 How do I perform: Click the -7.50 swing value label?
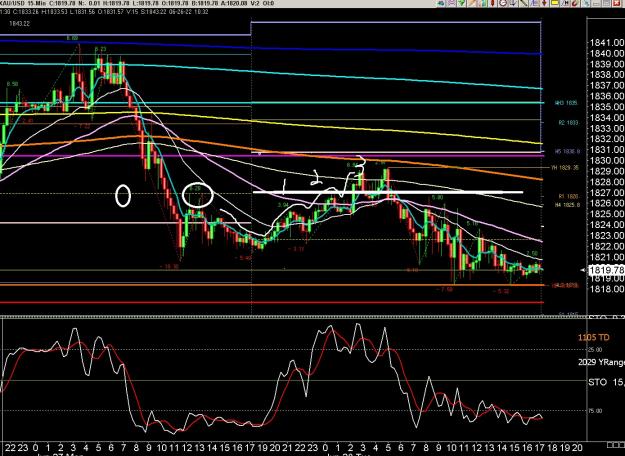tap(444, 290)
